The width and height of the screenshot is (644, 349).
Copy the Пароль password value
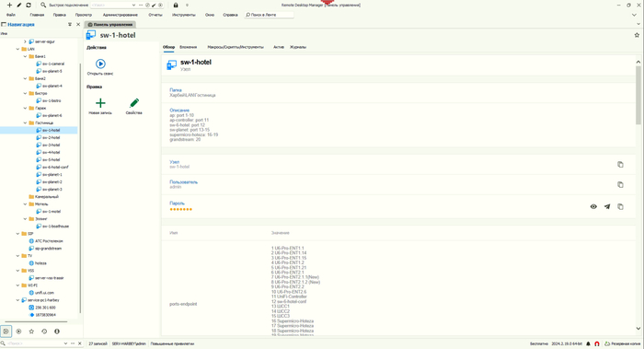620,207
